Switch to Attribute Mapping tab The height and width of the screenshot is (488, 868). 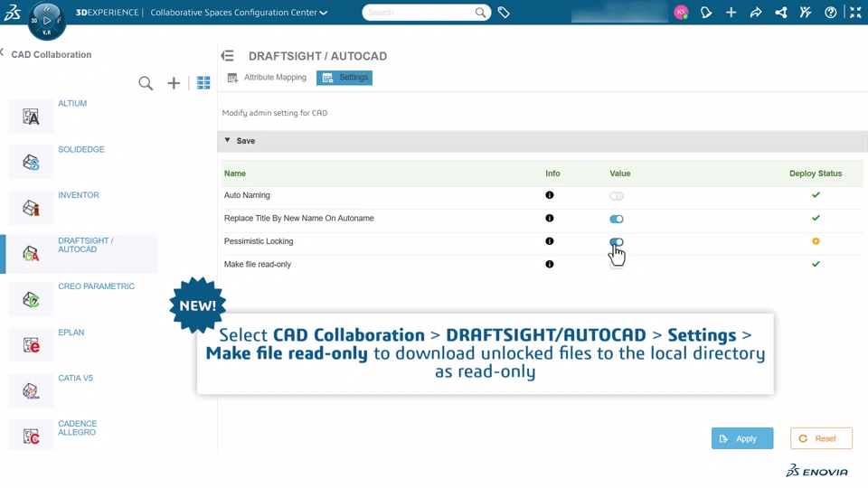(x=268, y=78)
